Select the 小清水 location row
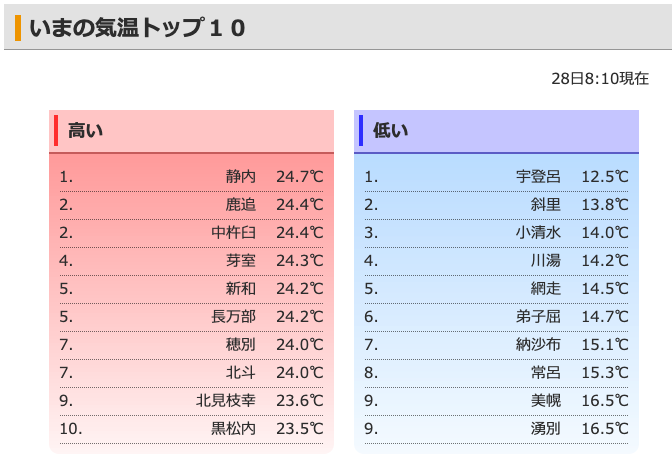672x462 pixels. tap(496, 233)
